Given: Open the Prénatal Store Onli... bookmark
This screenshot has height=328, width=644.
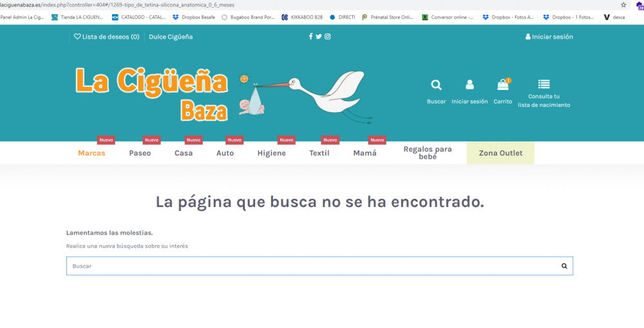Looking at the screenshot, I should pyautogui.click(x=388, y=17).
